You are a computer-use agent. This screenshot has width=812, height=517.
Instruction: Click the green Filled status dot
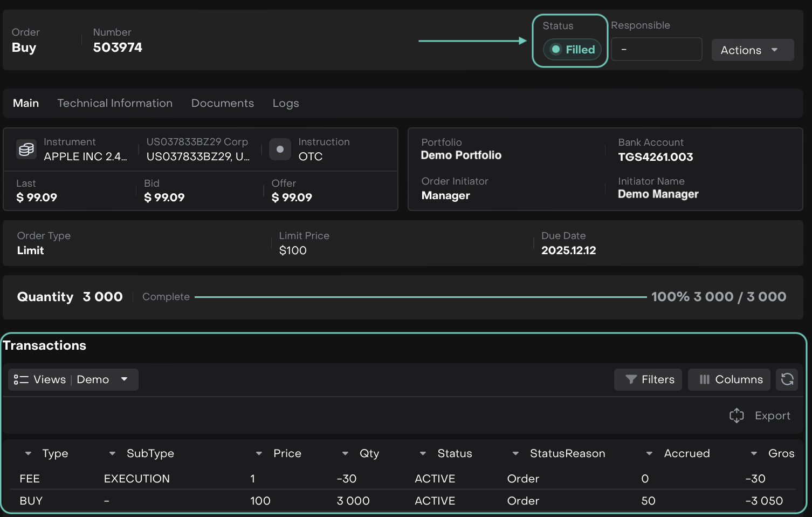556,50
